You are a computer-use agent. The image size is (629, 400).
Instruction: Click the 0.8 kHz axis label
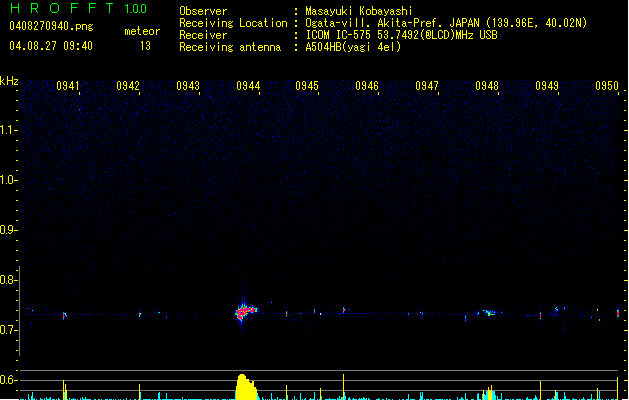8,280
